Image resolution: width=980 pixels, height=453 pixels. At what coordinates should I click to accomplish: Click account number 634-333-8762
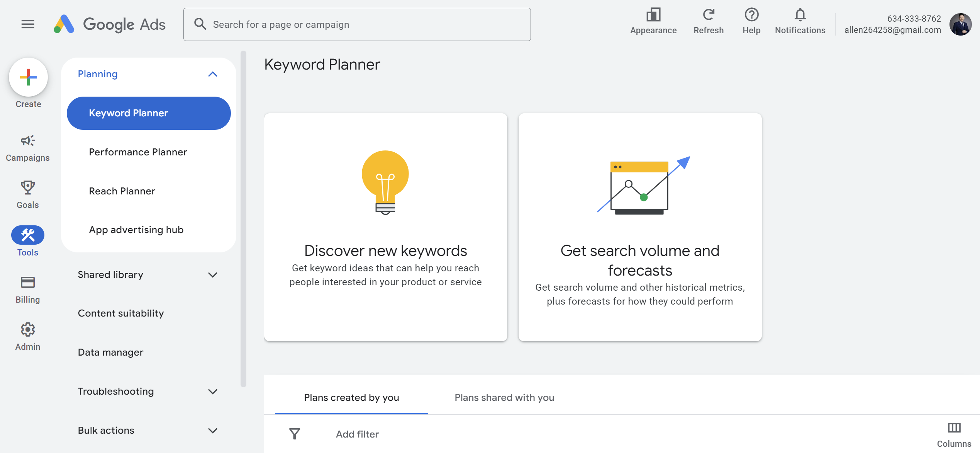[x=914, y=19]
